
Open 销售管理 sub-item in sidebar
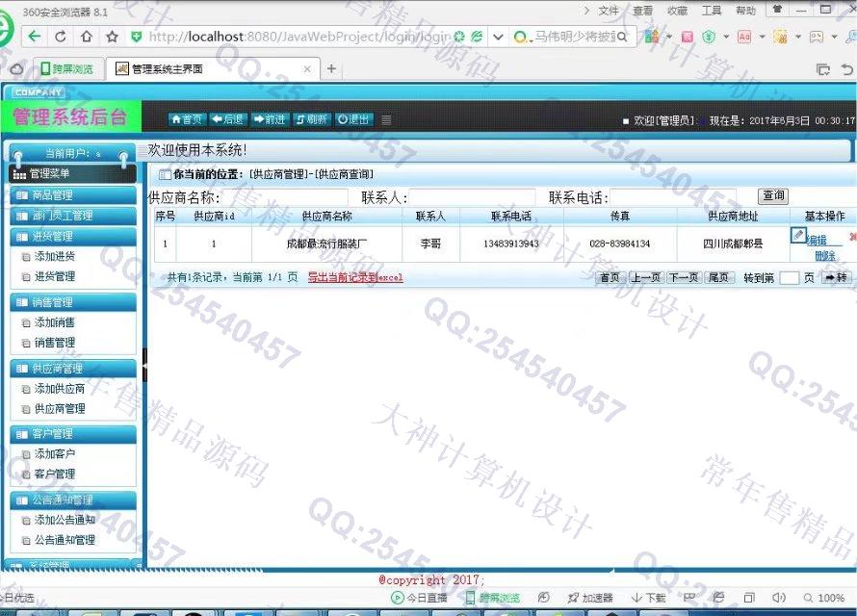(x=55, y=343)
